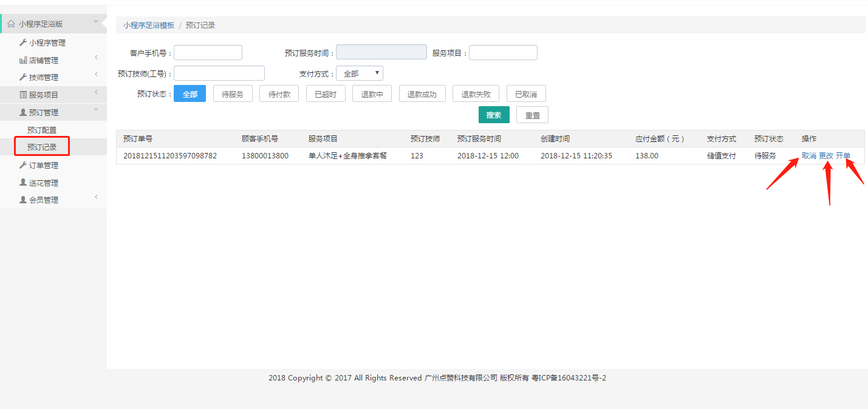The height and width of the screenshot is (409, 868).
Task: Open 预订配置 in the sidebar
Action: tap(42, 130)
